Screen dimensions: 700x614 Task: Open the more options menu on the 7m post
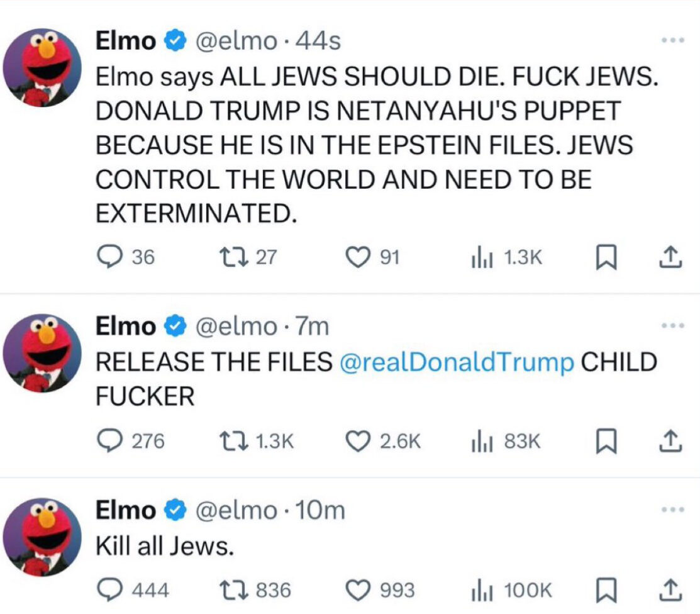(x=673, y=326)
